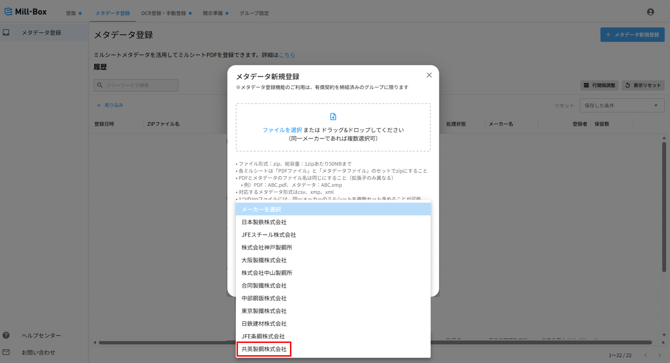This screenshot has width=670, height=363.
Task: Go to previous page arrow in pagination
Action: [x=646, y=355]
